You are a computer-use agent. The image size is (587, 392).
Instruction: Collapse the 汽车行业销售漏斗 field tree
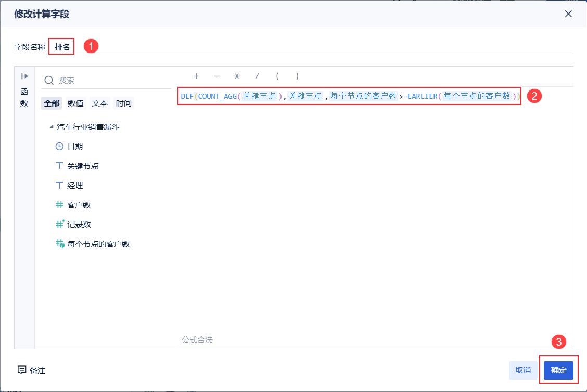50,126
